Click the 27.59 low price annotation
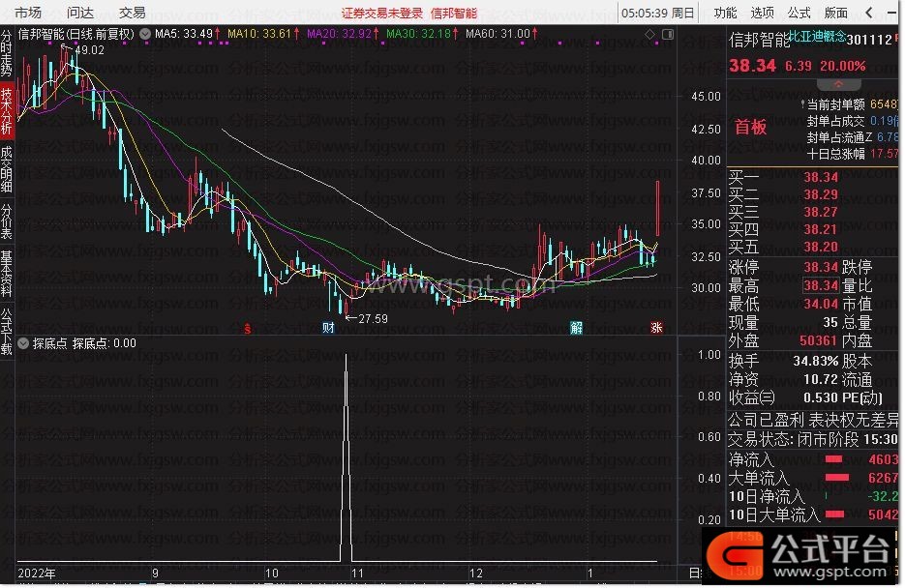 click(373, 318)
